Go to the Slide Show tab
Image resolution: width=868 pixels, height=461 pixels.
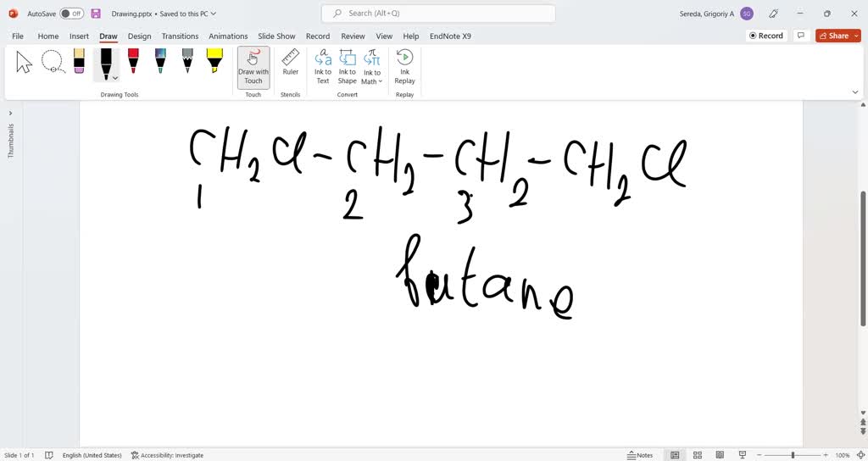(x=277, y=36)
